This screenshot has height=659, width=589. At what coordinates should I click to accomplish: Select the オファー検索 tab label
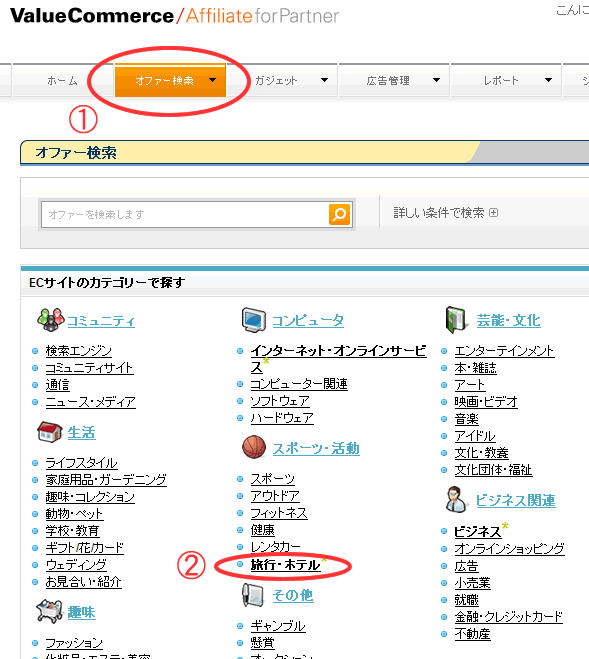click(x=164, y=80)
